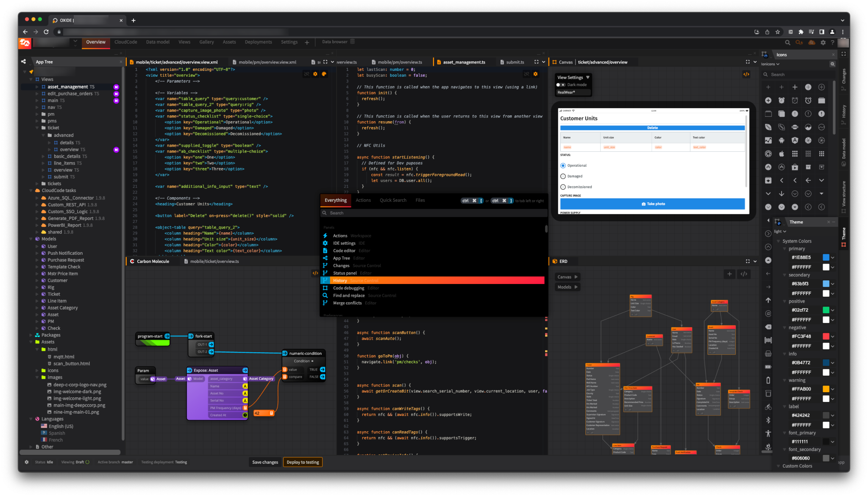Open Quick Search tab in popup
The image size is (868, 496).
393,200
